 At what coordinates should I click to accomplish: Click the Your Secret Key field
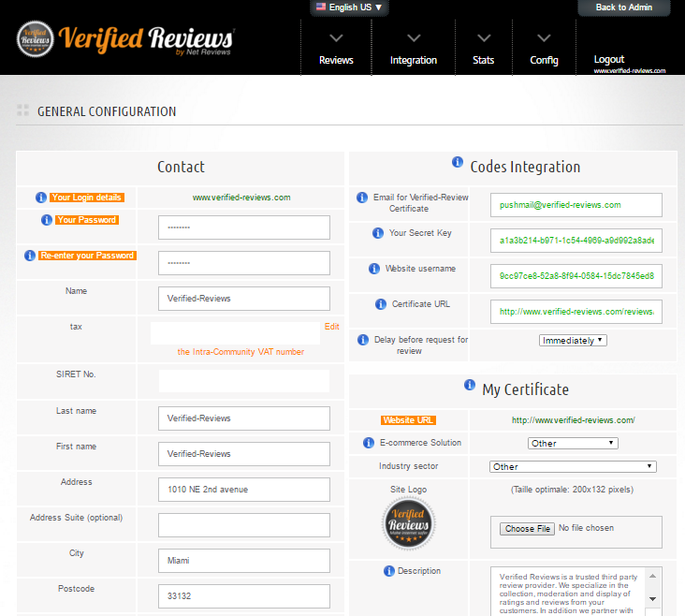tap(576, 241)
